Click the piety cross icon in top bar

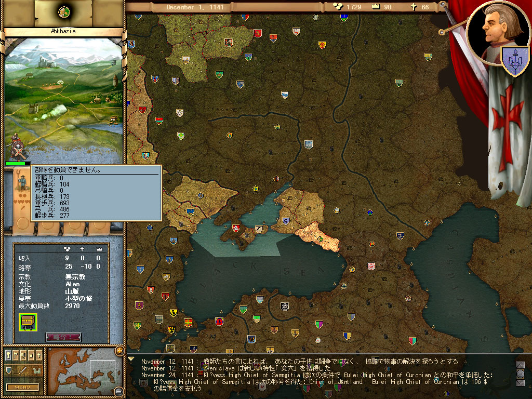[414, 7]
